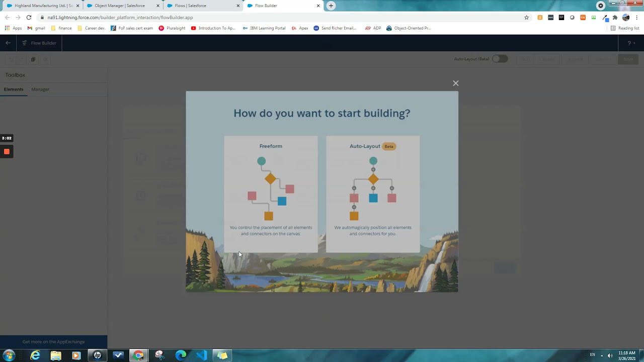Open the Pluralsight bookmark
Viewport: 644px width, 362px height.
pos(172,28)
